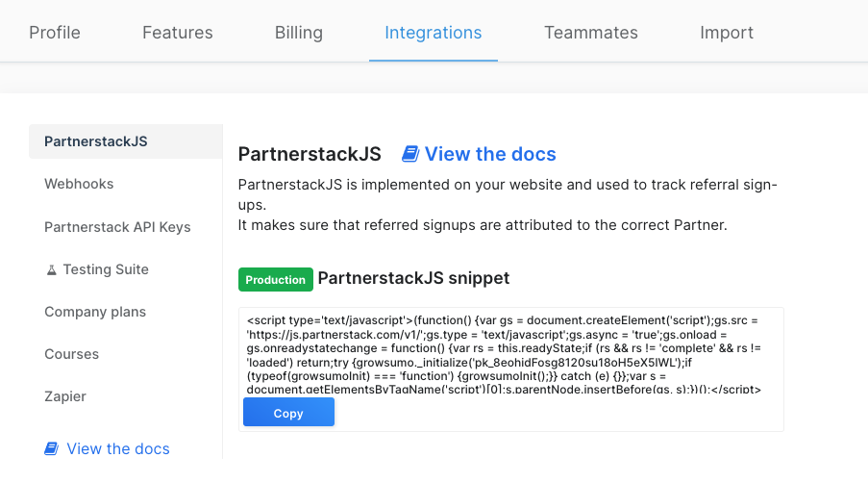This screenshot has width=868, height=483.
Task: Click the PartnerstackJS snippet heading
Action: [x=413, y=278]
